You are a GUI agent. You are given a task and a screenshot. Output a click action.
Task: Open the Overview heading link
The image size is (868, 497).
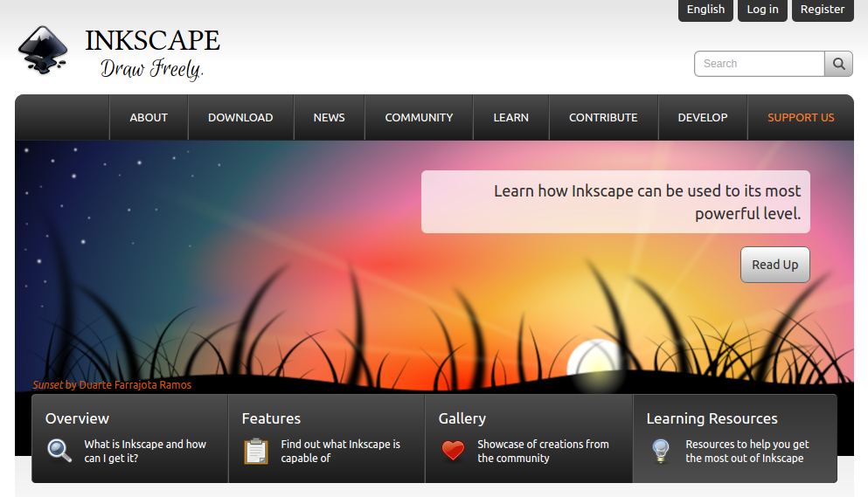point(77,418)
